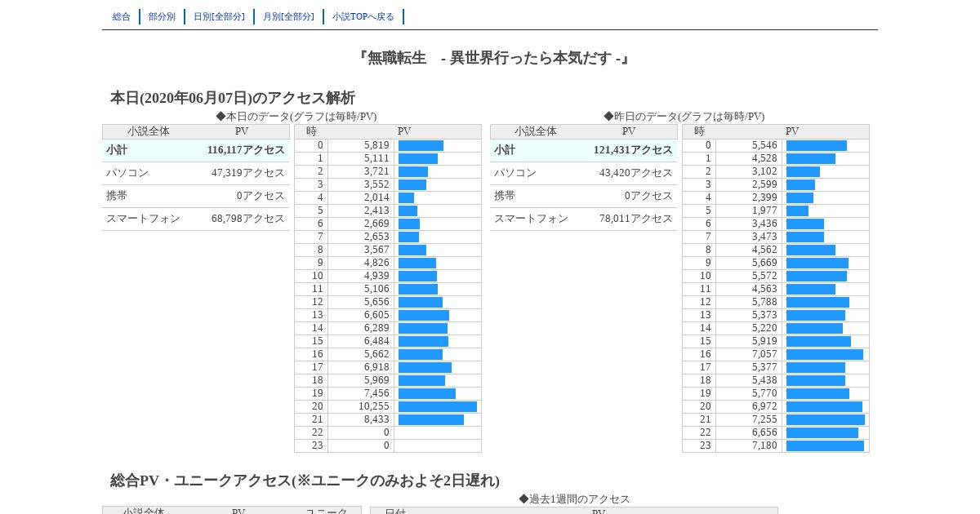Click yesterday's hour 21 value 7,255
The image size is (980, 514).
764,419
